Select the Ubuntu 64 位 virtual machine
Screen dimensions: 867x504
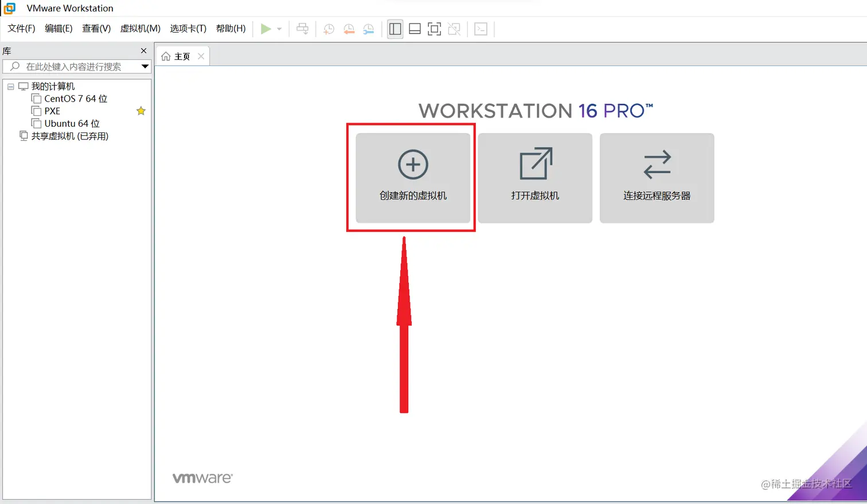(x=72, y=124)
